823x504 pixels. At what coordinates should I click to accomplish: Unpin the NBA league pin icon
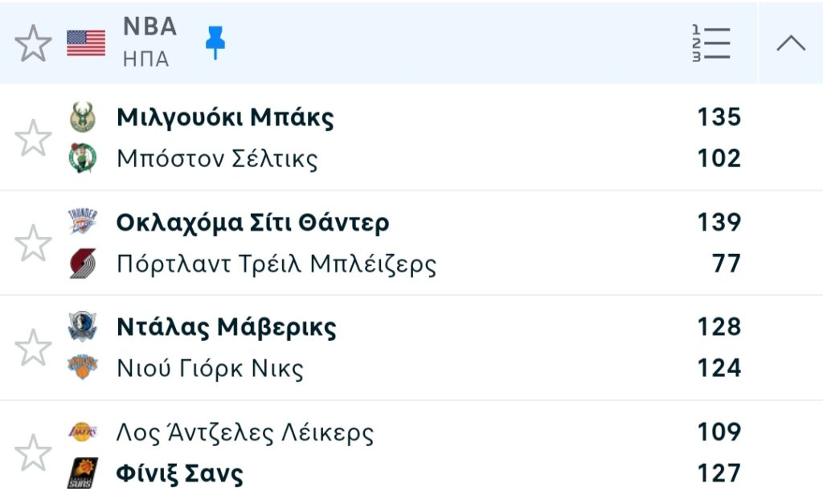click(x=215, y=43)
